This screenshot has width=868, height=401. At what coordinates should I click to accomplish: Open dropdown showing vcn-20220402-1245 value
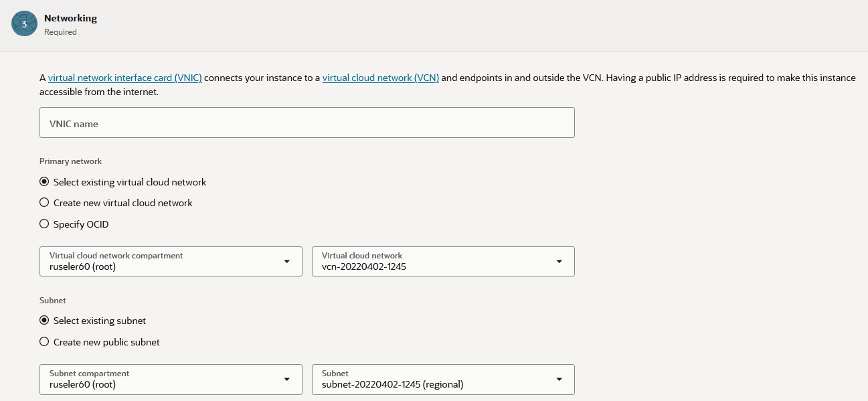[435, 266]
